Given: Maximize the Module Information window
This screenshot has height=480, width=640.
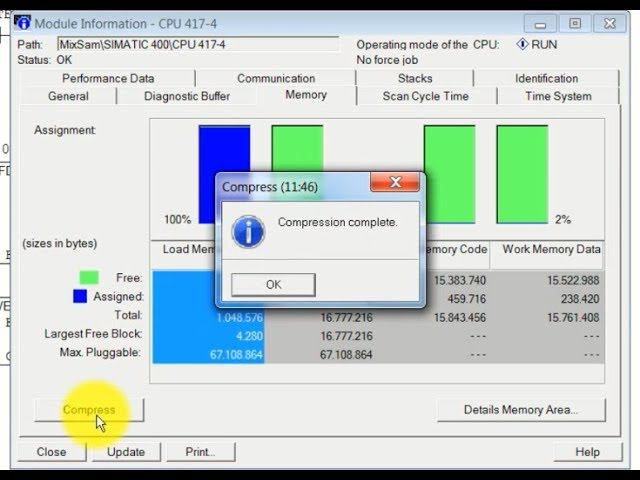Looking at the screenshot, I should pos(575,24).
